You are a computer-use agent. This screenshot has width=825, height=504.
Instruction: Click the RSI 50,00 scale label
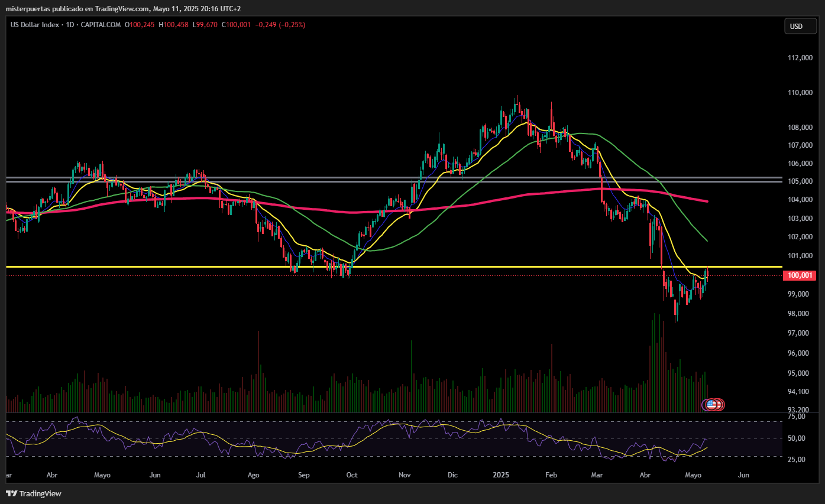(x=797, y=438)
